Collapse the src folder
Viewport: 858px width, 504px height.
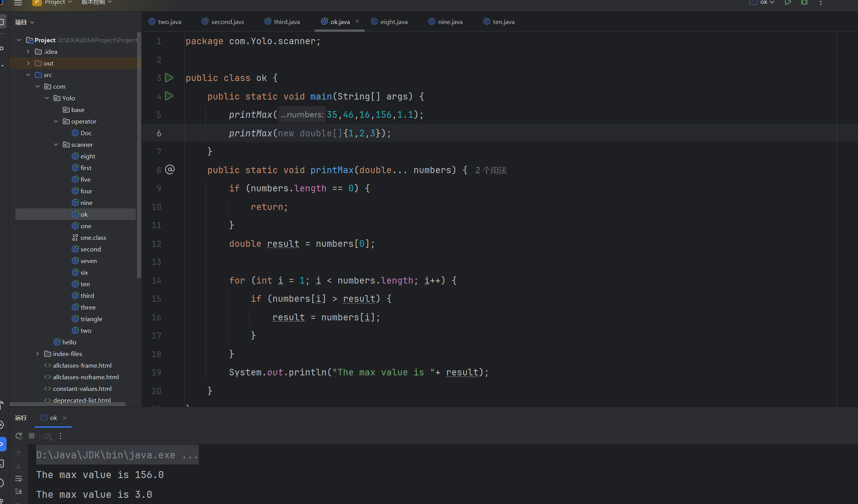[28, 75]
